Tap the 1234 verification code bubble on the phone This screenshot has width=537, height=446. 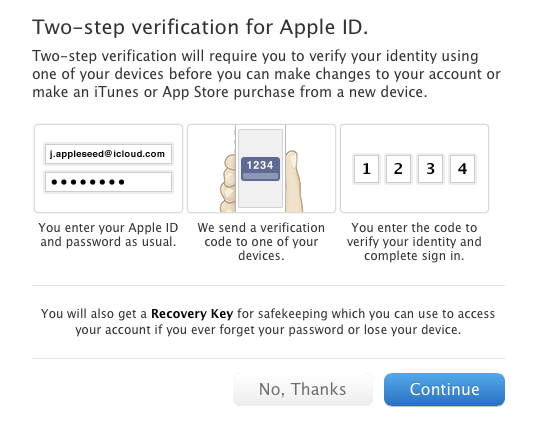260,169
